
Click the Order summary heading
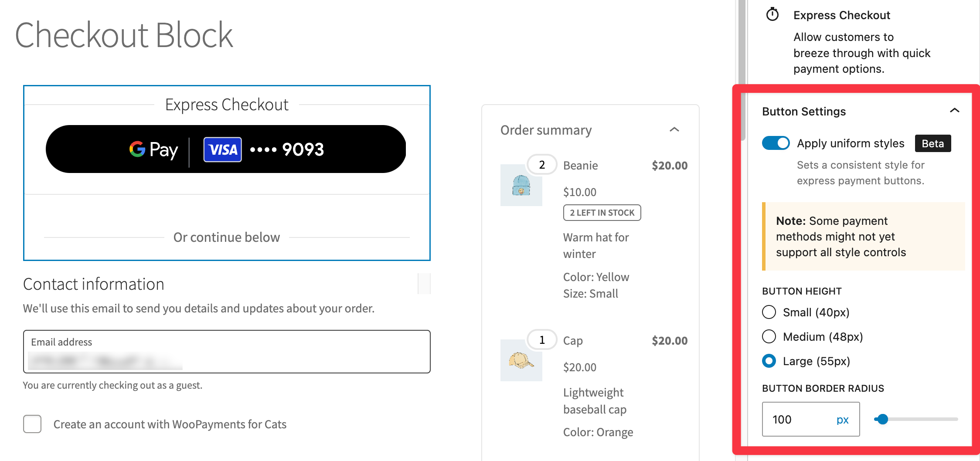546,130
